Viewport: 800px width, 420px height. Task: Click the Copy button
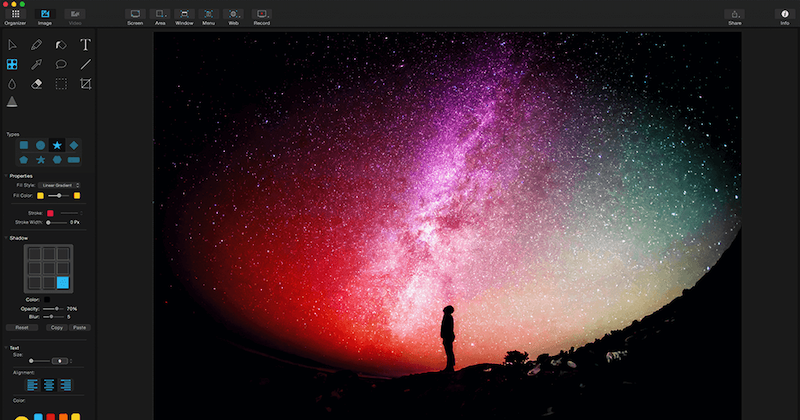(x=57, y=328)
